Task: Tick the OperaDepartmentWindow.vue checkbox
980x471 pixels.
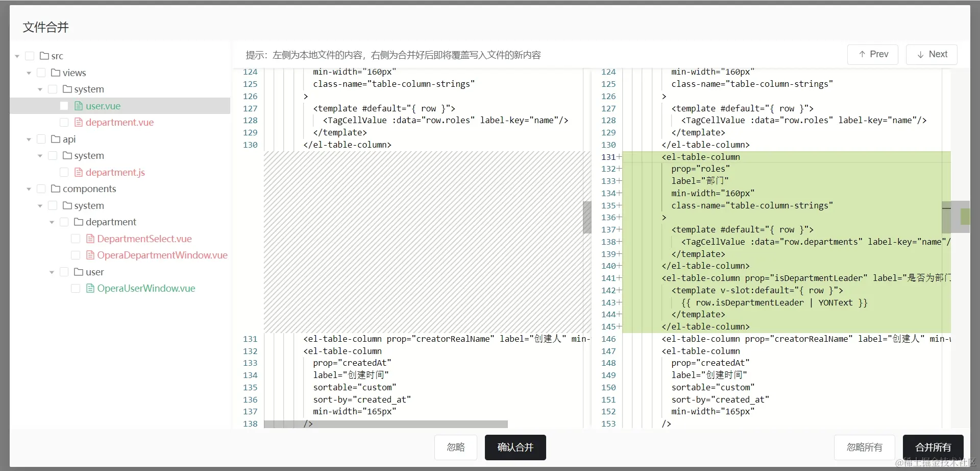Action: pos(76,255)
